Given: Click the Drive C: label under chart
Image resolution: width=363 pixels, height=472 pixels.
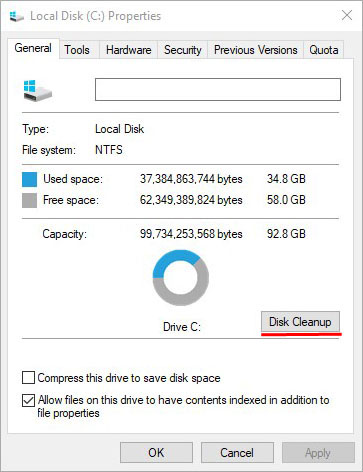Looking at the screenshot, I should point(182,327).
